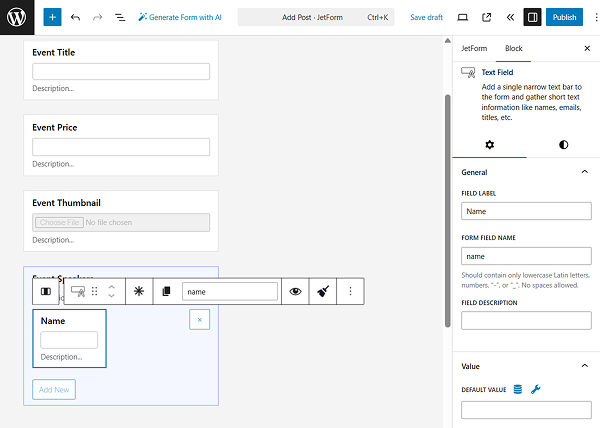600x428 pixels.
Task: Open the top bar options menu
Action: click(595, 17)
